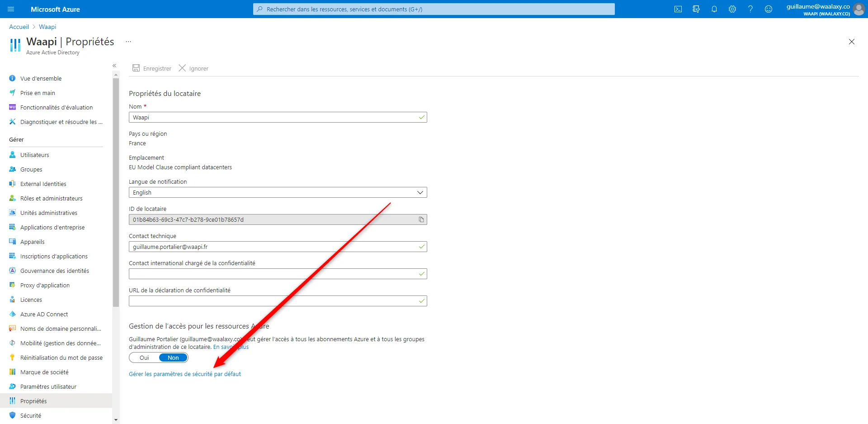This screenshot has width=868, height=424.
Task: Click the Contact technique email field
Action: pos(278,247)
